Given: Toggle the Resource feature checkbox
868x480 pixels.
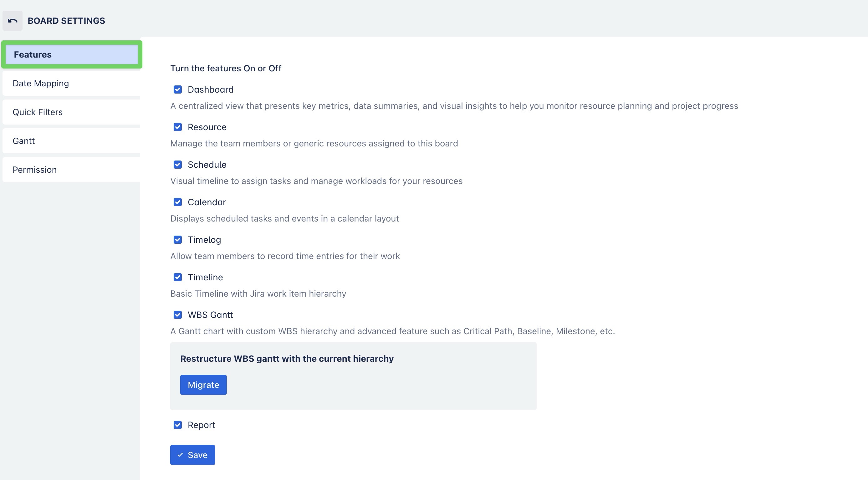Looking at the screenshot, I should click(178, 127).
